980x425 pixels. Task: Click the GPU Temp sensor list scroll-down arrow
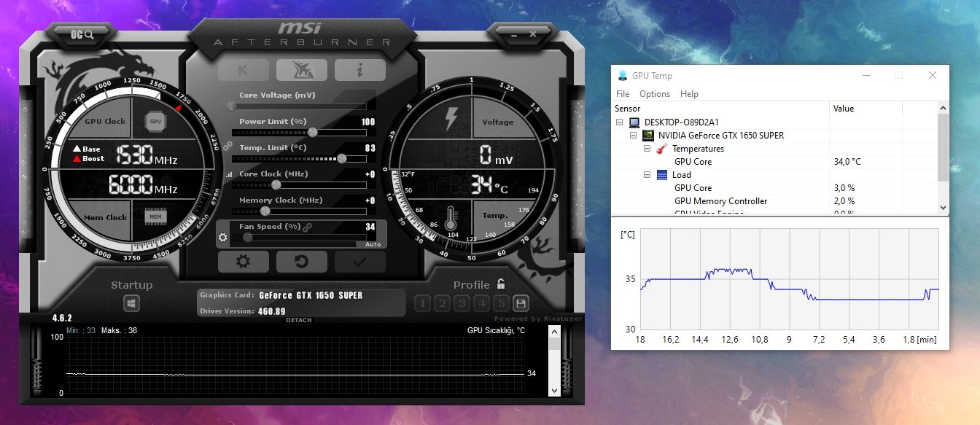(944, 208)
